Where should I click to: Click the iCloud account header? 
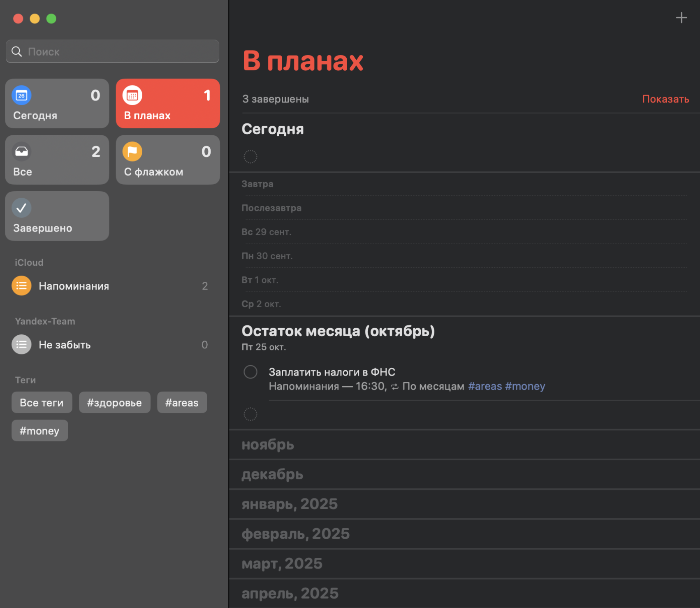click(x=29, y=262)
